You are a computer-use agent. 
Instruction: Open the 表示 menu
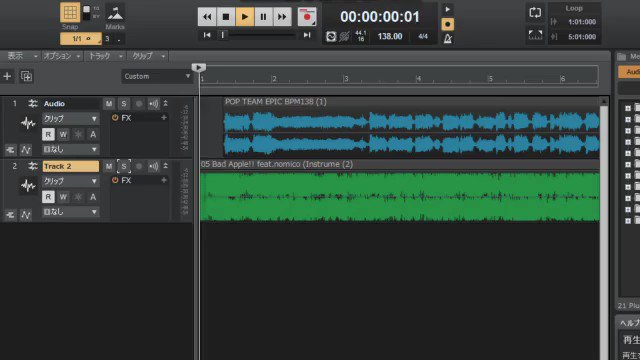(21, 56)
